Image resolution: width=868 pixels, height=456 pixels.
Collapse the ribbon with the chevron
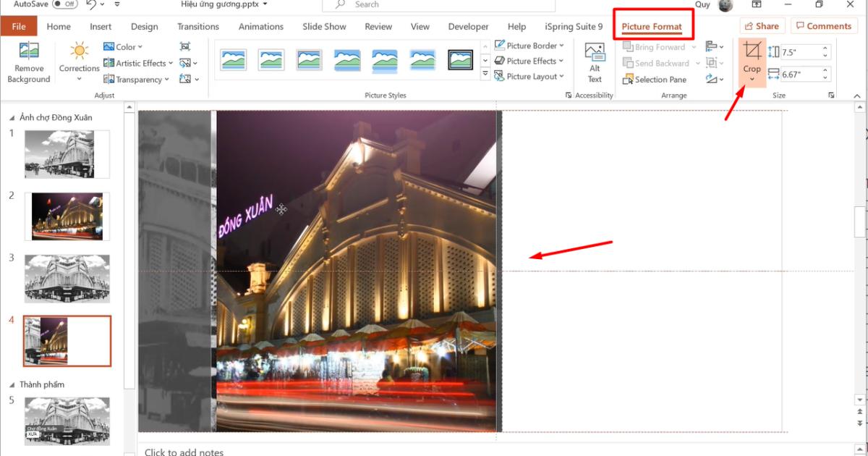[857, 95]
